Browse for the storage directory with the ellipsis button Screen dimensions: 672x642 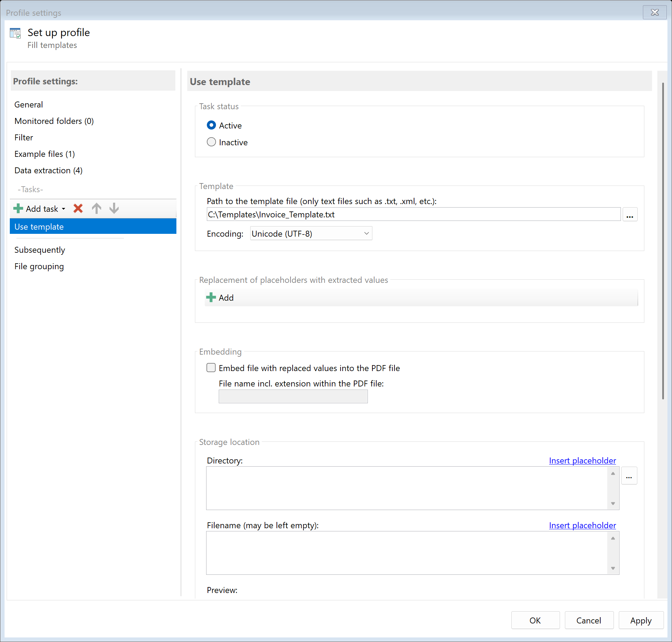(x=629, y=476)
